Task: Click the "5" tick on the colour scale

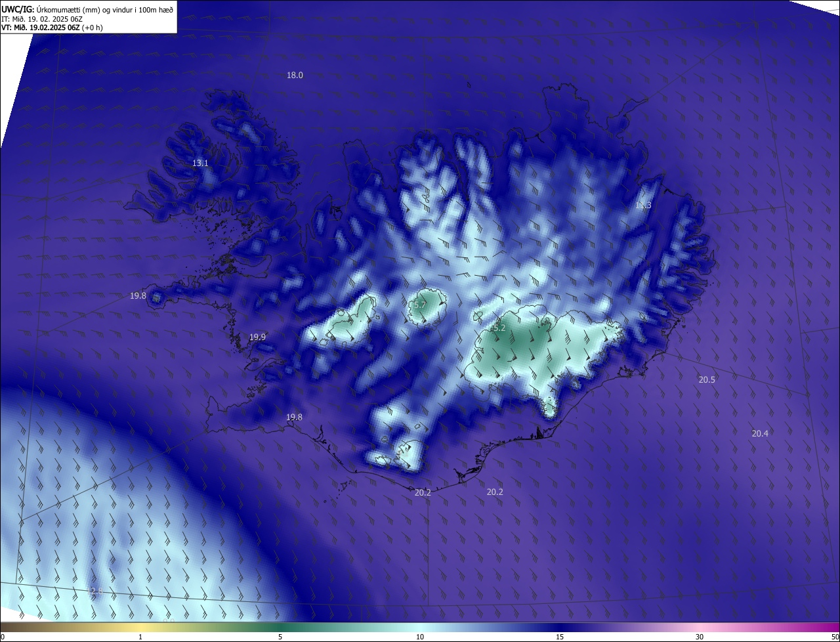Action: (x=280, y=637)
